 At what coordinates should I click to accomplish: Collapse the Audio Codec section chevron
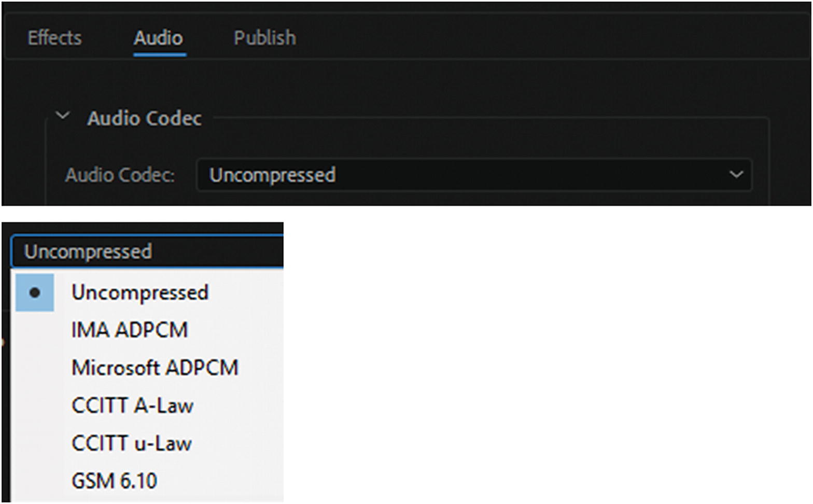click(63, 116)
